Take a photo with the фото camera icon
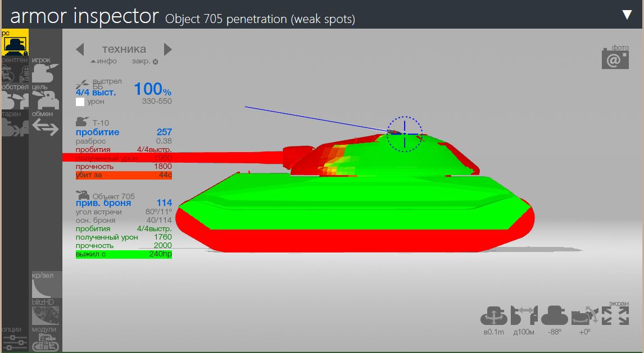Viewport: 644px width, 353px height. pyautogui.click(x=615, y=57)
